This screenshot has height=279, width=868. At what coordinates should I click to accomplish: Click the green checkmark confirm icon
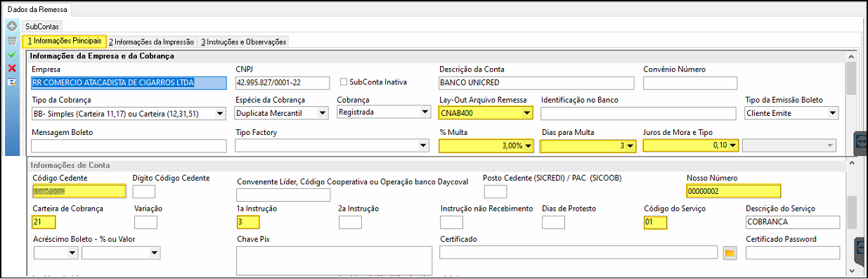[x=12, y=54]
